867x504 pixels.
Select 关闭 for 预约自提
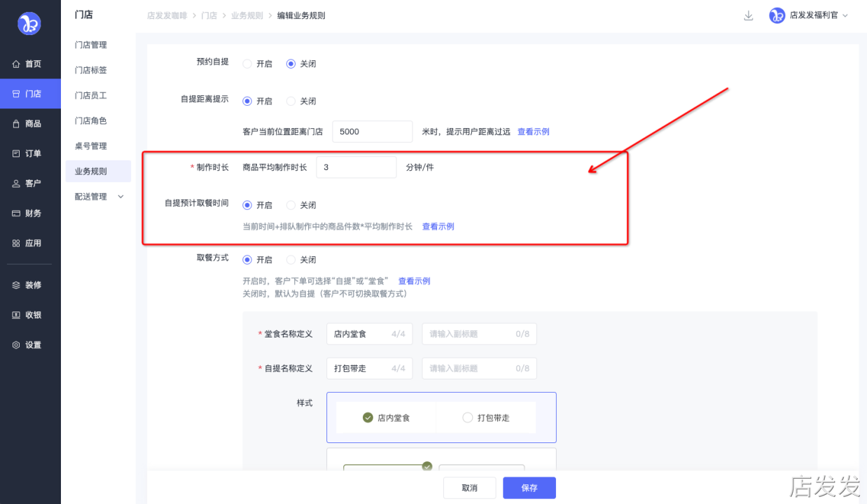click(291, 64)
